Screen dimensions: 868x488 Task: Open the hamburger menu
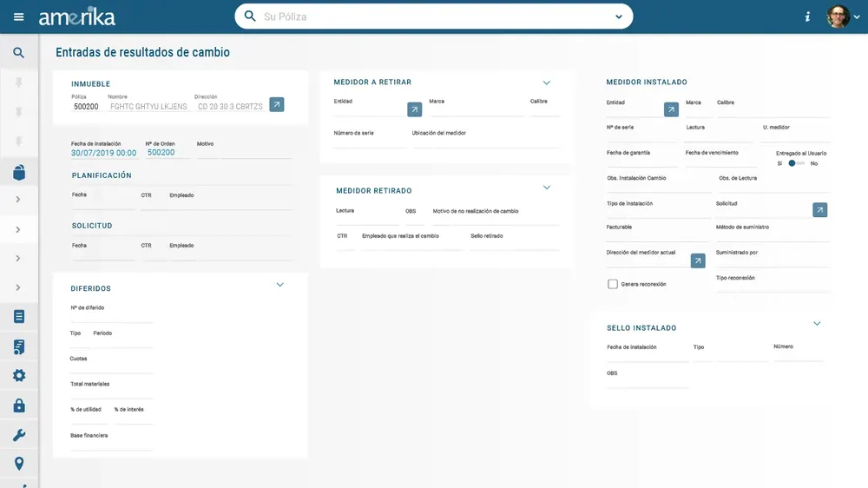[x=18, y=16]
